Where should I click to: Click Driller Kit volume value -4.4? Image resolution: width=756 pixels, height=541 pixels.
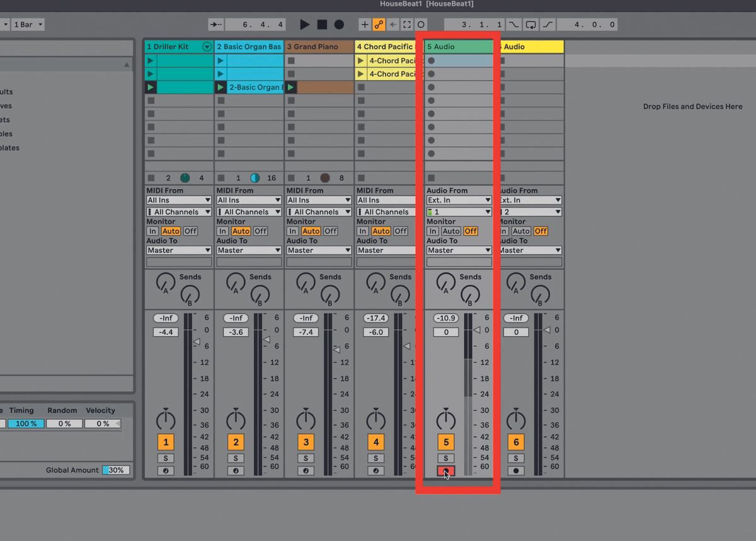[166, 332]
